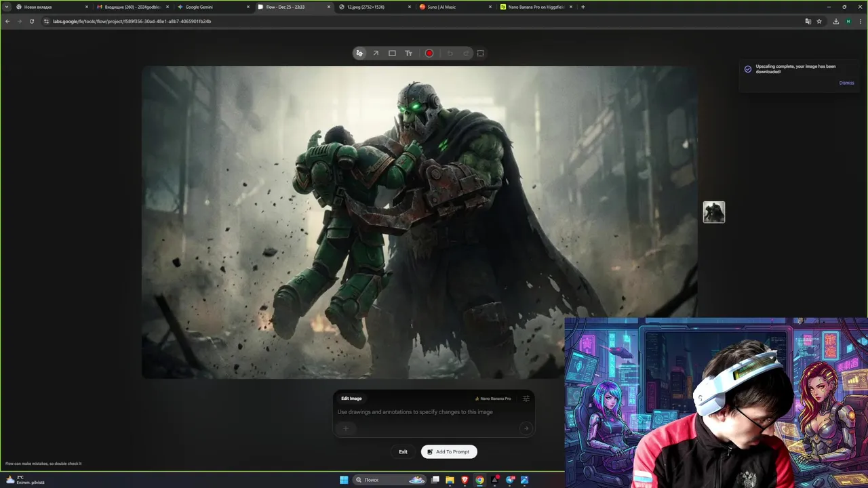Exit the image editor
The height and width of the screenshot is (488, 868).
point(403,452)
